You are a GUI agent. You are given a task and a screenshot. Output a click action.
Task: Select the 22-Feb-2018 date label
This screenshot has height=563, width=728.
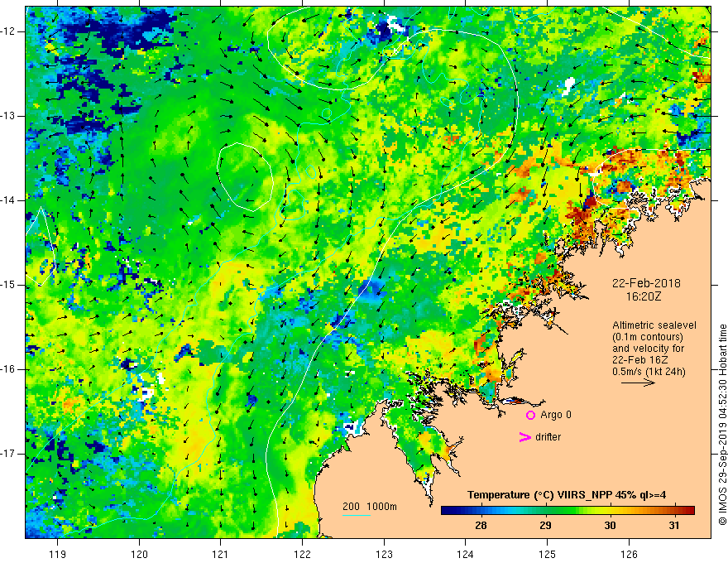coord(646,283)
